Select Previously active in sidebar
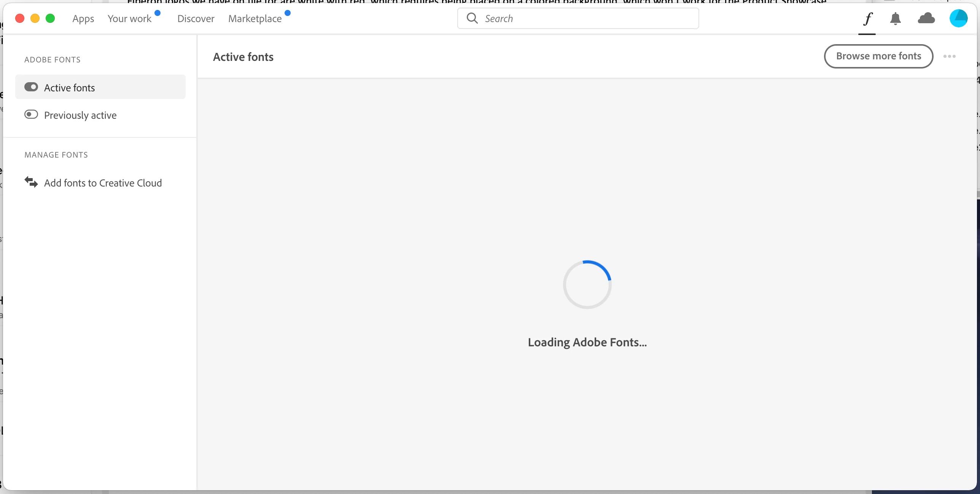The image size is (980, 494). 80,115
